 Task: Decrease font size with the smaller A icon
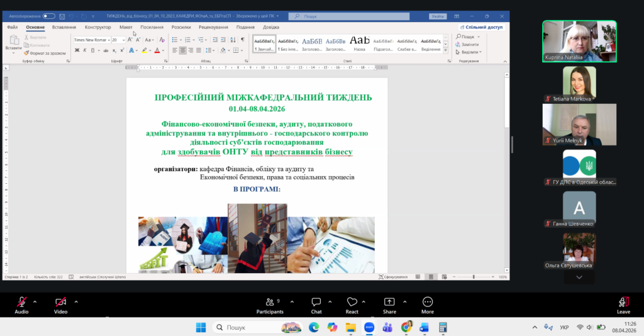(138, 40)
